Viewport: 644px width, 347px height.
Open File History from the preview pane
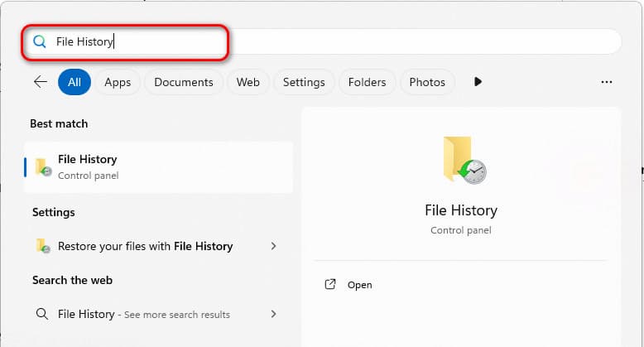pyautogui.click(x=359, y=285)
